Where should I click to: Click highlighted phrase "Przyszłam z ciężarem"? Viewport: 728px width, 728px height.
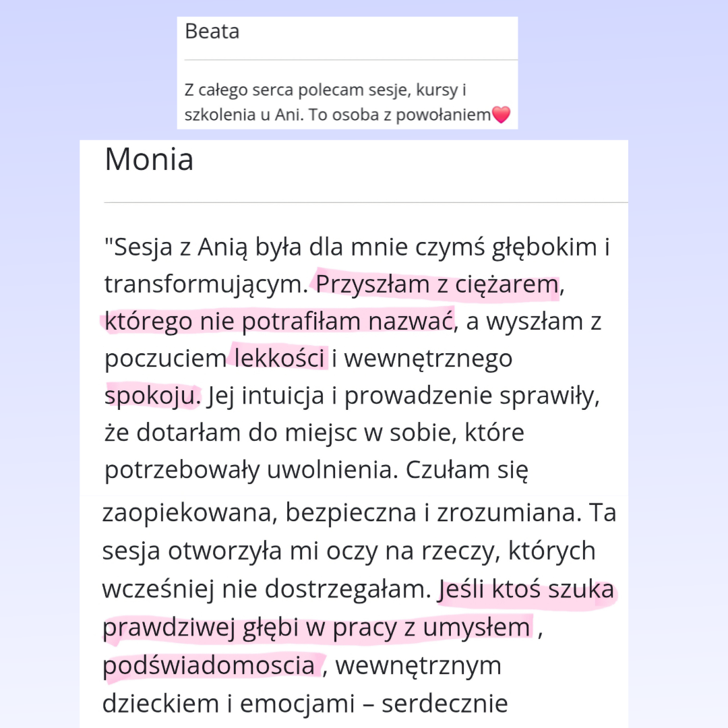coord(437,285)
